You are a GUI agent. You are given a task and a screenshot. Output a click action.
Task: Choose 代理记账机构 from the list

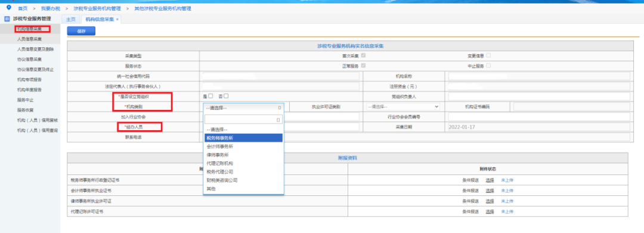(x=243, y=163)
